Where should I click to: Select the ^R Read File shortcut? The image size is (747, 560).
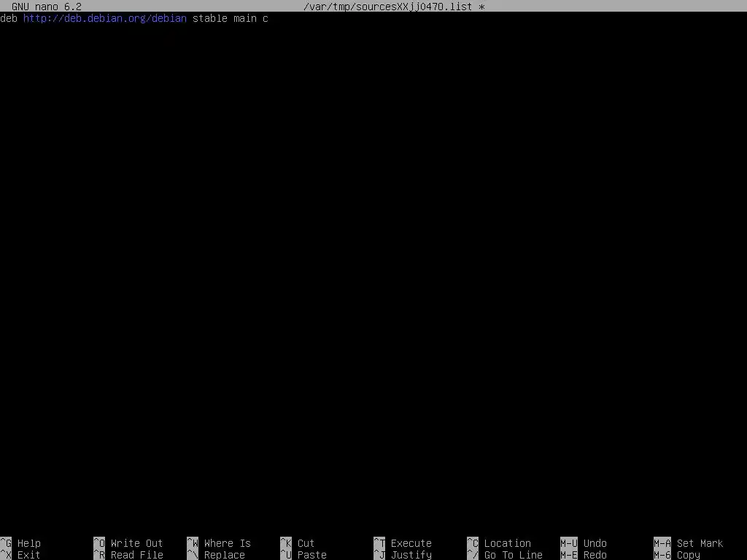[128, 555]
